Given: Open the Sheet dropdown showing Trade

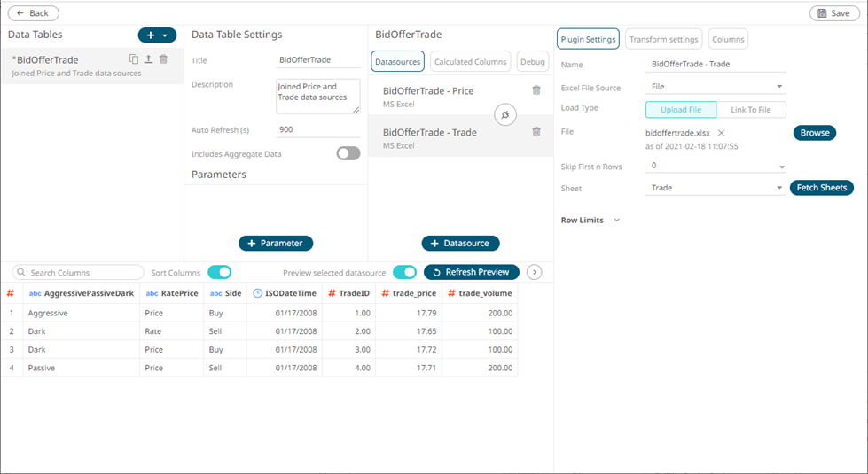Looking at the screenshot, I should coord(716,188).
